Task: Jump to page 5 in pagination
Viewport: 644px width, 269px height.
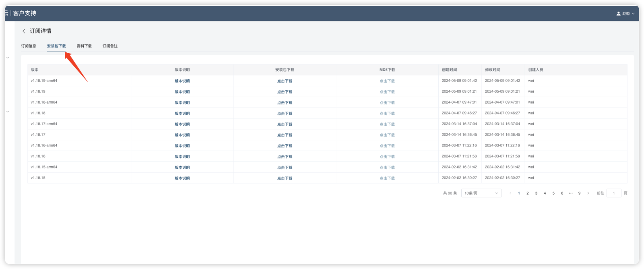Action: (x=553, y=193)
